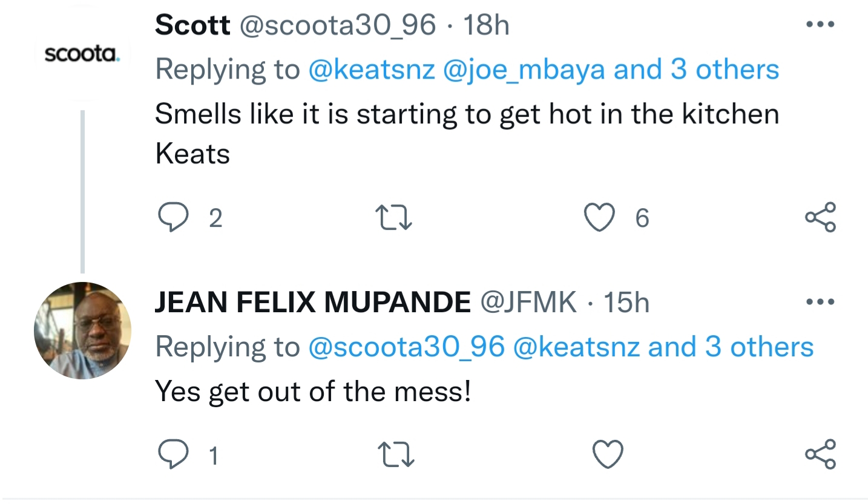The height and width of the screenshot is (504, 868).
Task: Open @joe_mbaya mention link
Action: pos(524,70)
